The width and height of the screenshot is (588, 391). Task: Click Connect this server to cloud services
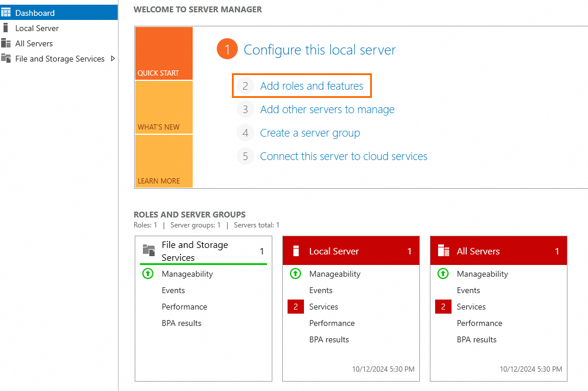tap(343, 157)
